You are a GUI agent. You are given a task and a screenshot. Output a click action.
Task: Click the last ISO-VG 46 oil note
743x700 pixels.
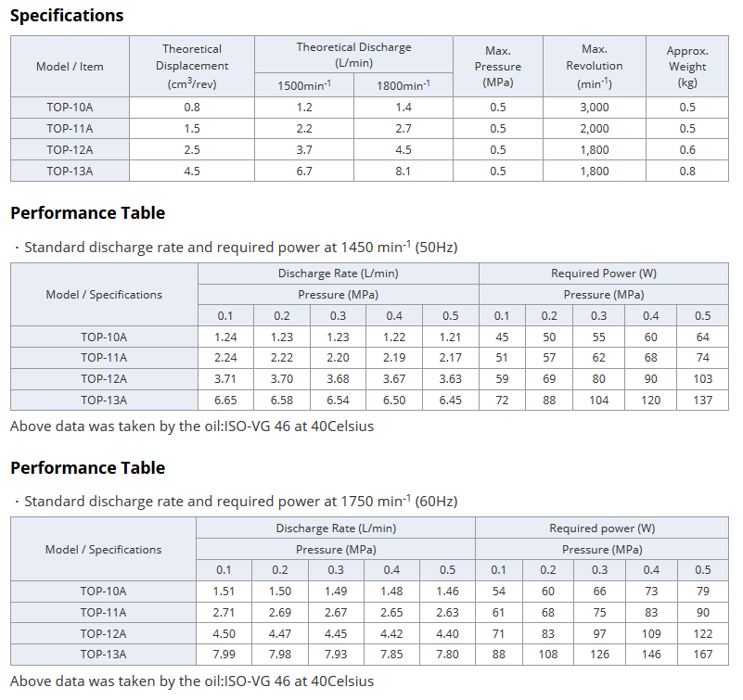(192, 681)
